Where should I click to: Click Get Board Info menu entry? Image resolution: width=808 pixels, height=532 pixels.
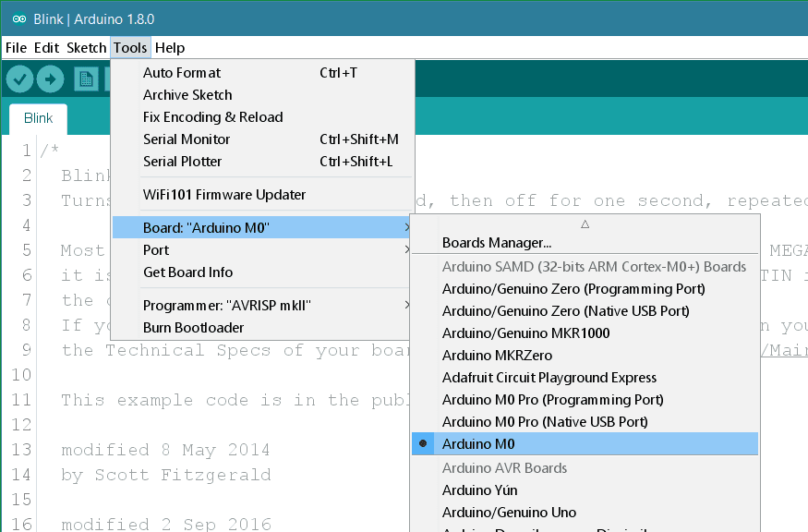(x=187, y=272)
